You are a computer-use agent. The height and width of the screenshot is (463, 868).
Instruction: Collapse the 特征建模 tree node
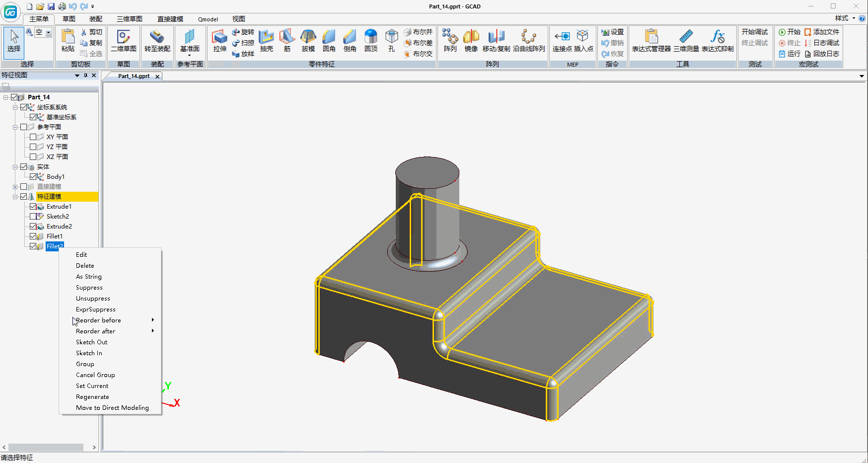(x=15, y=197)
